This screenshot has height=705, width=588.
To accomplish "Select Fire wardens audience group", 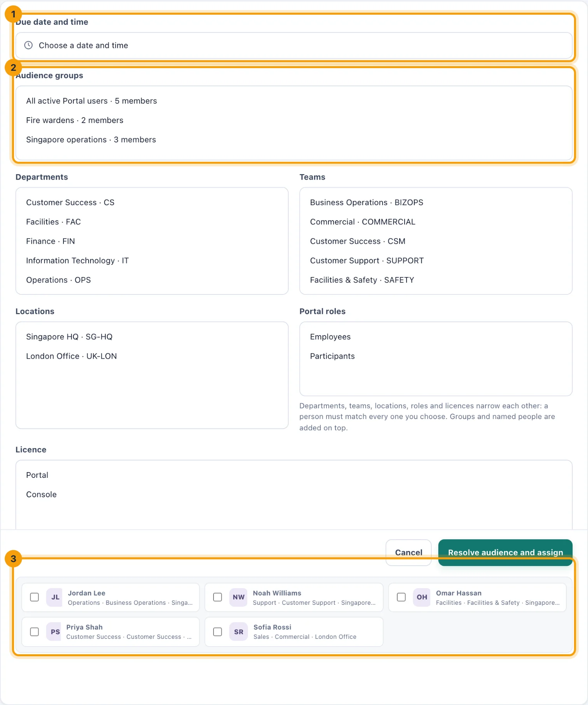I will point(75,120).
